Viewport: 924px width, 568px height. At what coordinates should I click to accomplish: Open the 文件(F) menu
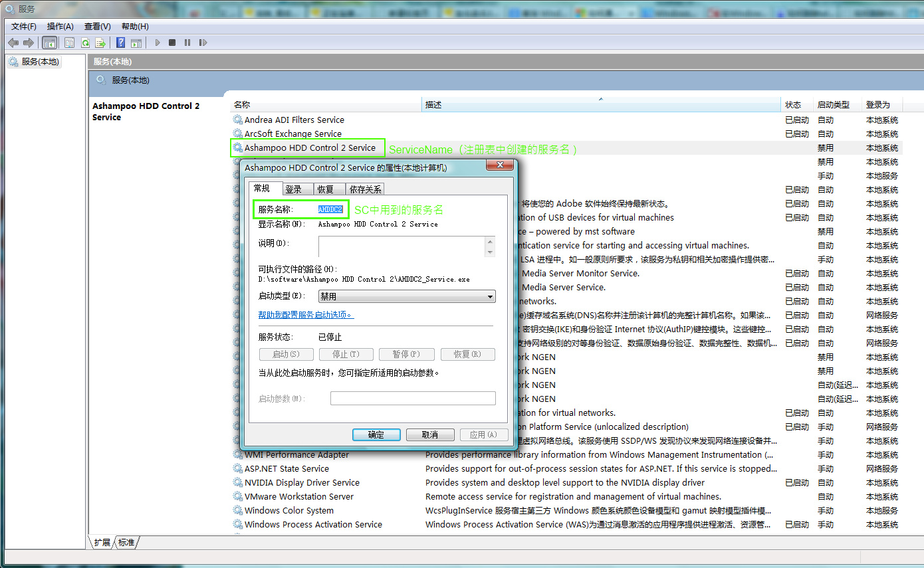24,26
